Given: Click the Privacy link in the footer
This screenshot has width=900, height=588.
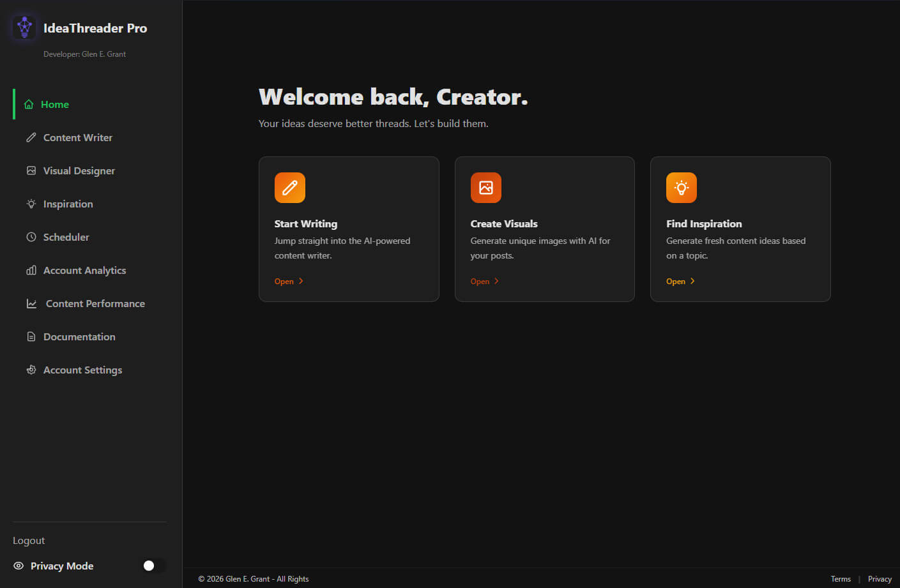Looking at the screenshot, I should click(x=880, y=578).
